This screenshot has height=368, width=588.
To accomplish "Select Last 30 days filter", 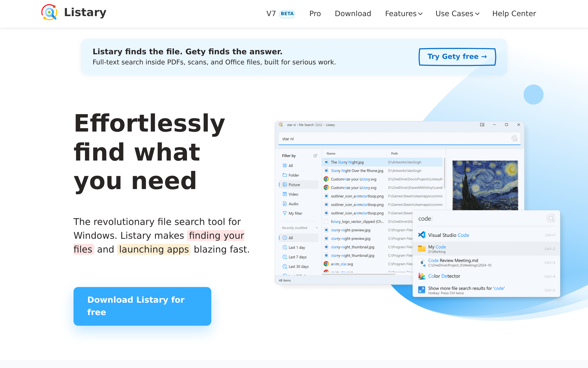I will (298, 267).
